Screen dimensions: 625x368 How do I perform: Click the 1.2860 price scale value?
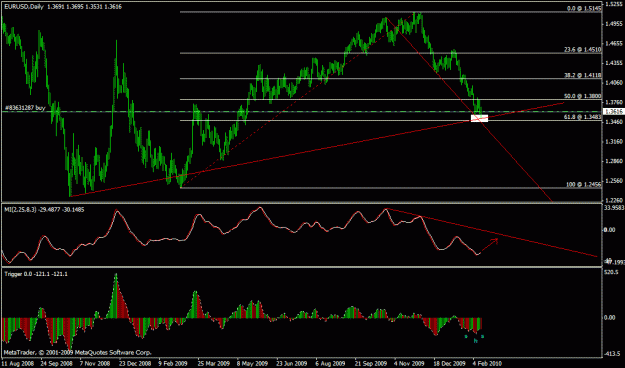tap(614, 161)
